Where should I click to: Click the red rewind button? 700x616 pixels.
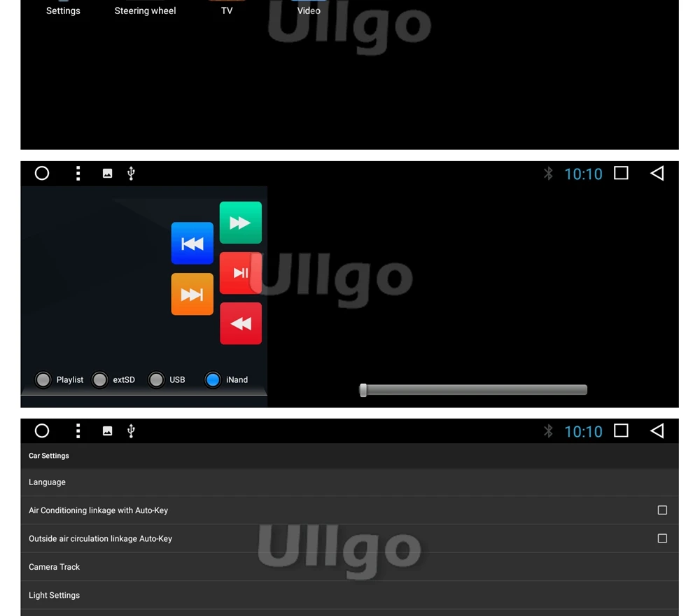coord(240,323)
